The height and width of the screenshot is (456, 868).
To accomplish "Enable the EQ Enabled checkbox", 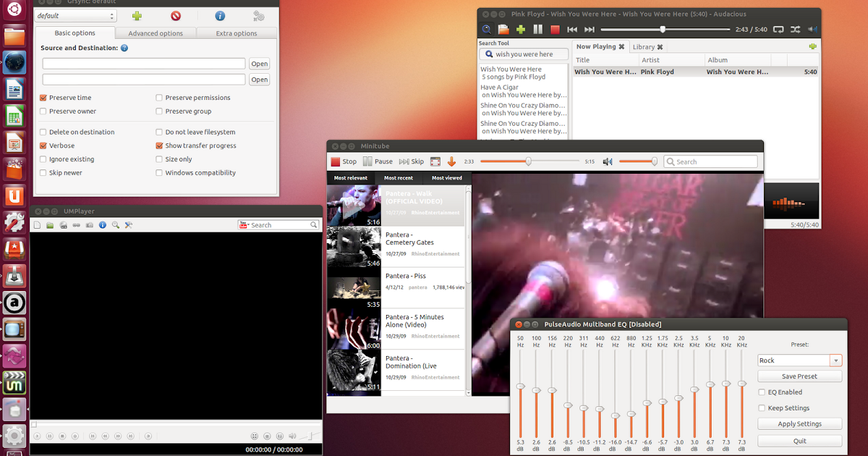I will (x=761, y=392).
